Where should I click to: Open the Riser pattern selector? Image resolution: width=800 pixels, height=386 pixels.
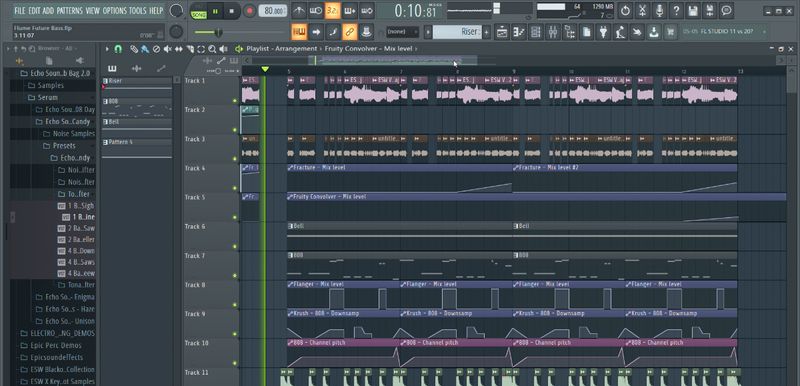coord(457,32)
